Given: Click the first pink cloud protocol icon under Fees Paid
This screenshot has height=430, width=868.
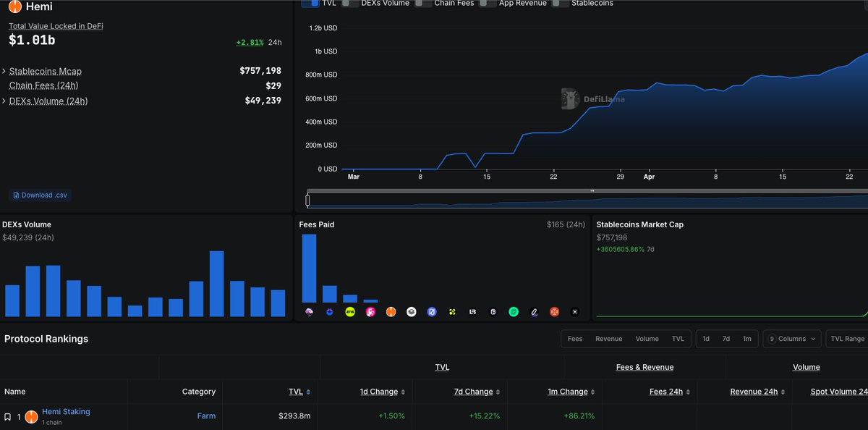Looking at the screenshot, I should (x=310, y=311).
